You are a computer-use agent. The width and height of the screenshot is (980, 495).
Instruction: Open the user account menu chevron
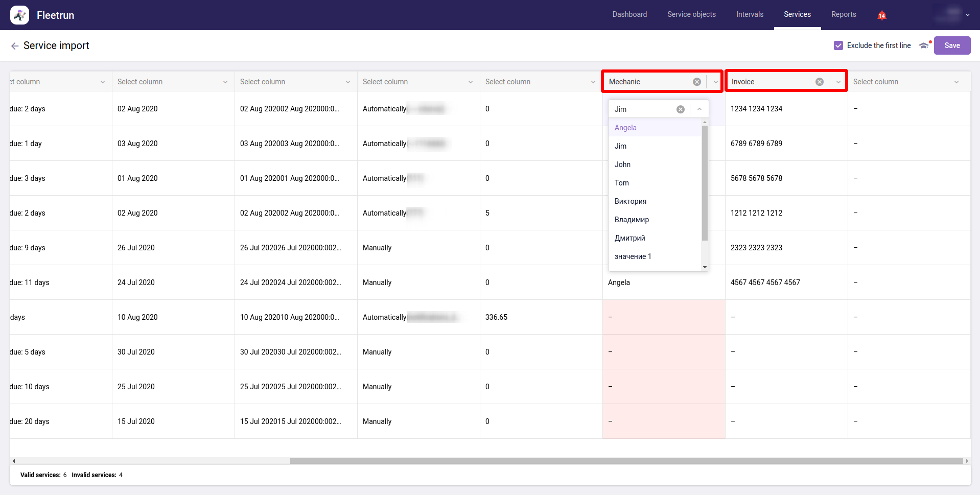point(968,15)
